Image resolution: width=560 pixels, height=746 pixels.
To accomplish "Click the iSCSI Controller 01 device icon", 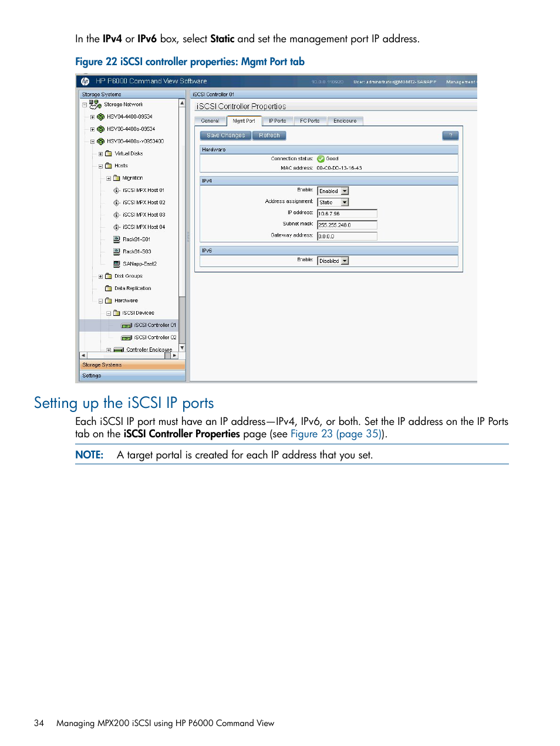I will tap(126, 326).
